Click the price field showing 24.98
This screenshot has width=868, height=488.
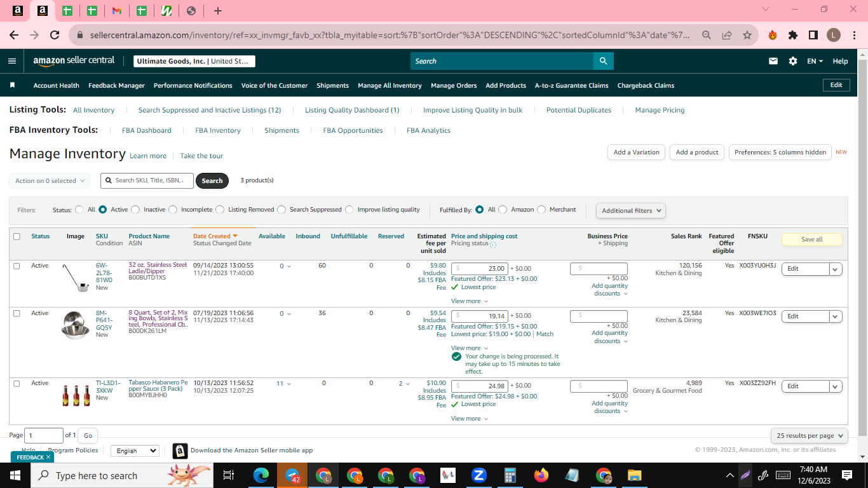480,386
